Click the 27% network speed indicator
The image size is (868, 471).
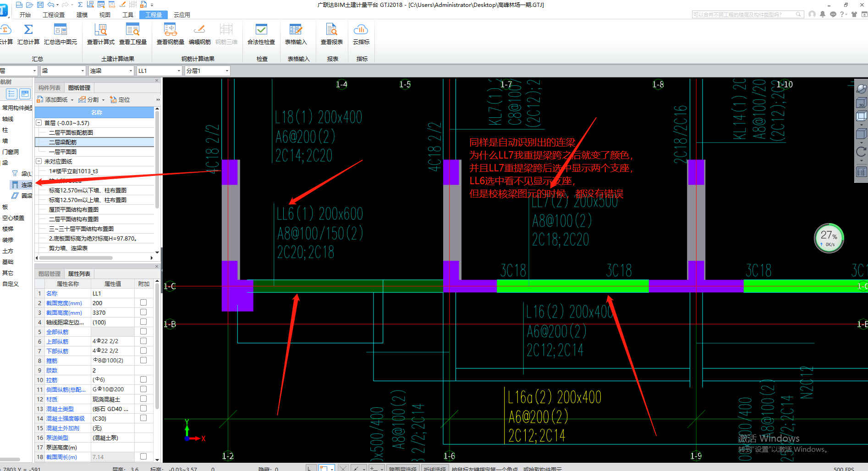(829, 238)
